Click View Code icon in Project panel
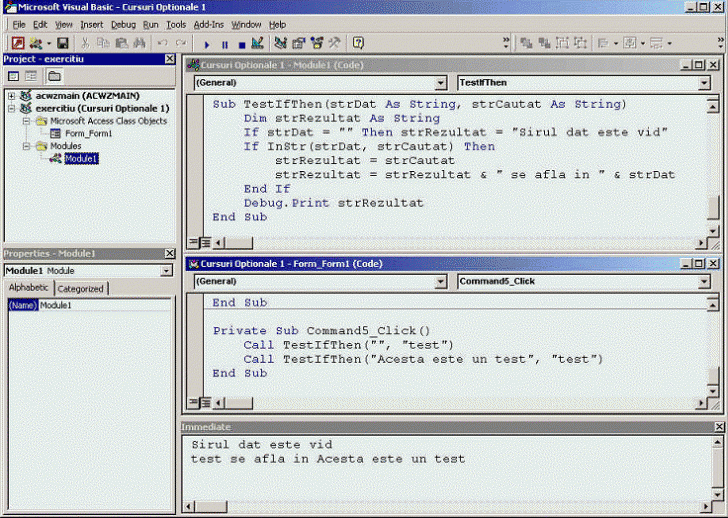 pos(13,76)
